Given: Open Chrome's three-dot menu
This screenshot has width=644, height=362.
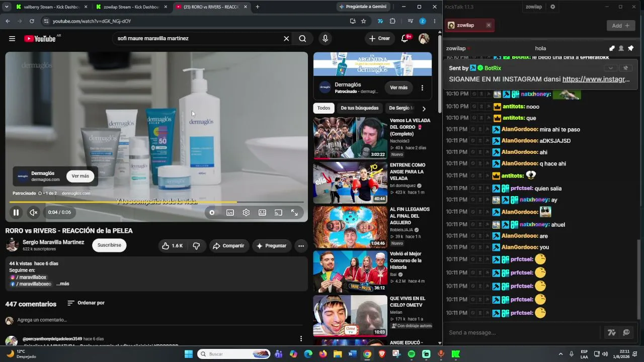Looking at the screenshot, I should 434,21.
